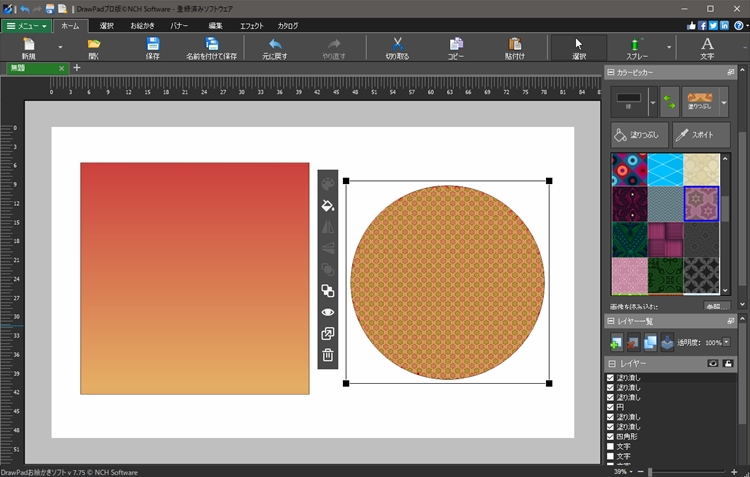Click the fill bucket icon in floating toolbar

(327, 205)
